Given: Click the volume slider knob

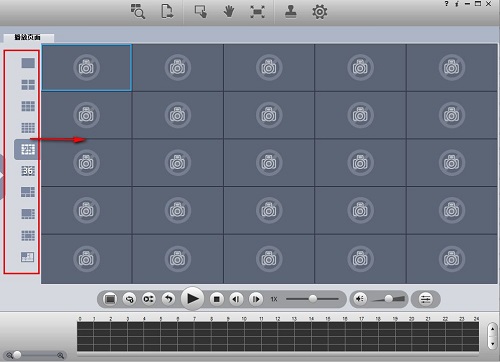Looking at the screenshot, I should [x=389, y=299].
